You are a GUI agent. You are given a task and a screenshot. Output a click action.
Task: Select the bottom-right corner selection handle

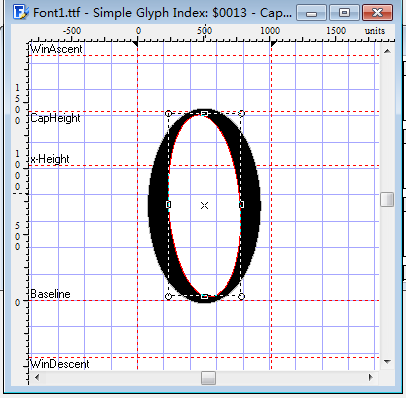[x=242, y=296]
